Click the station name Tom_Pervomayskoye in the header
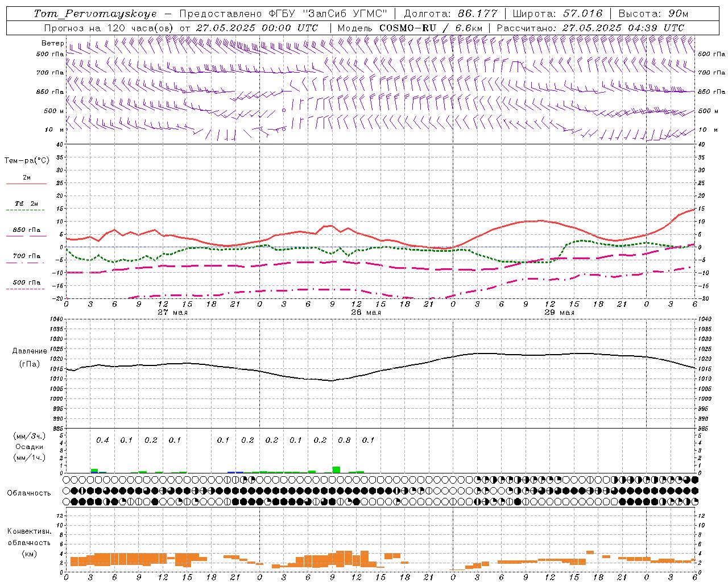 point(95,14)
